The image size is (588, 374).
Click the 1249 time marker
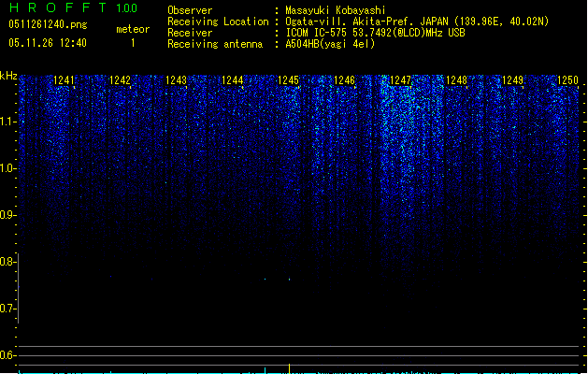[x=512, y=80]
